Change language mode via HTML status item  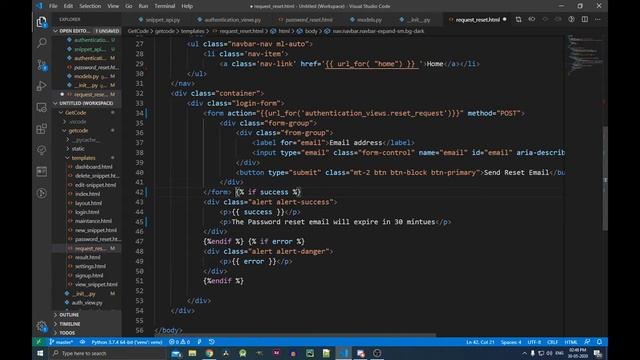click(x=571, y=342)
